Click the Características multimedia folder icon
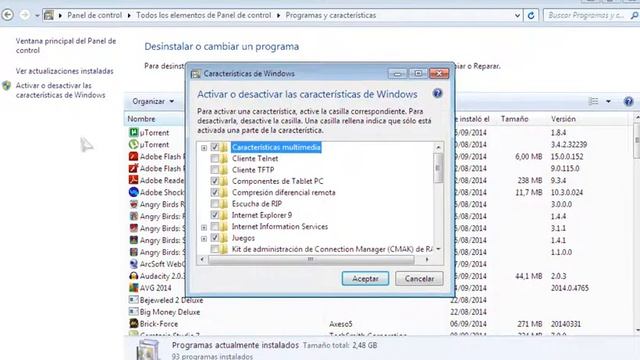This screenshot has height=360, width=640. click(224, 147)
